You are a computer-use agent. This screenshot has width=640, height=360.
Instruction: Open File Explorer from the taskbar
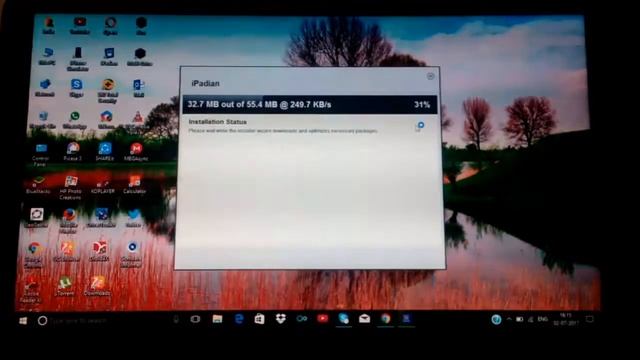[x=217, y=319]
